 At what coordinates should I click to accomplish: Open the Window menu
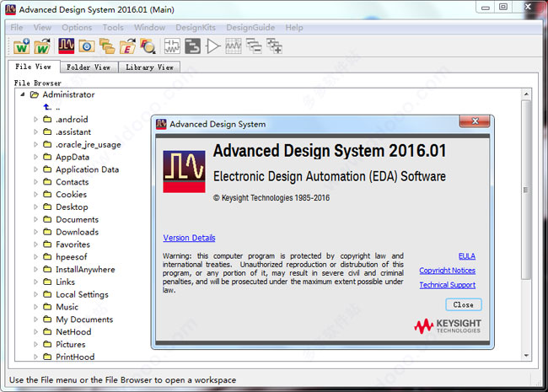click(149, 27)
